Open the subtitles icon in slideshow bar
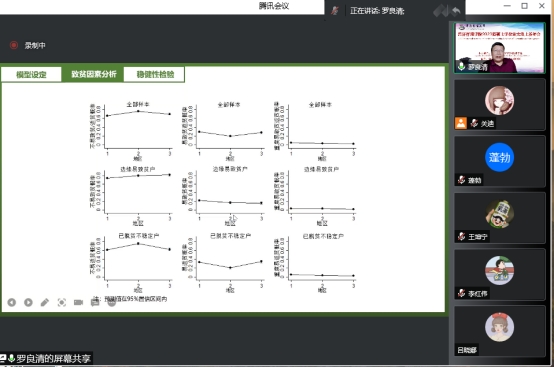This screenshot has width=554, height=367. (x=95, y=302)
